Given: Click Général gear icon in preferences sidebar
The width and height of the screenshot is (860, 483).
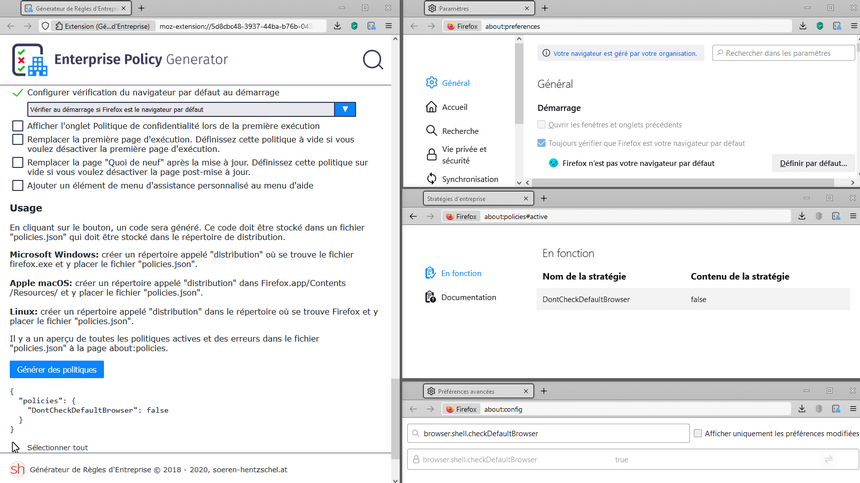Looking at the screenshot, I should click(x=432, y=82).
